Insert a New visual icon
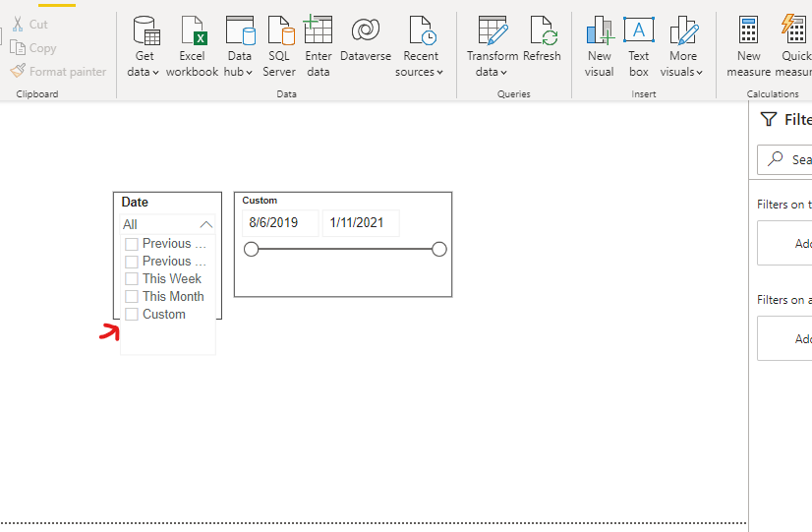Viewport: 812px width, 532px height. pyautogui.click(x=601, y=30)
